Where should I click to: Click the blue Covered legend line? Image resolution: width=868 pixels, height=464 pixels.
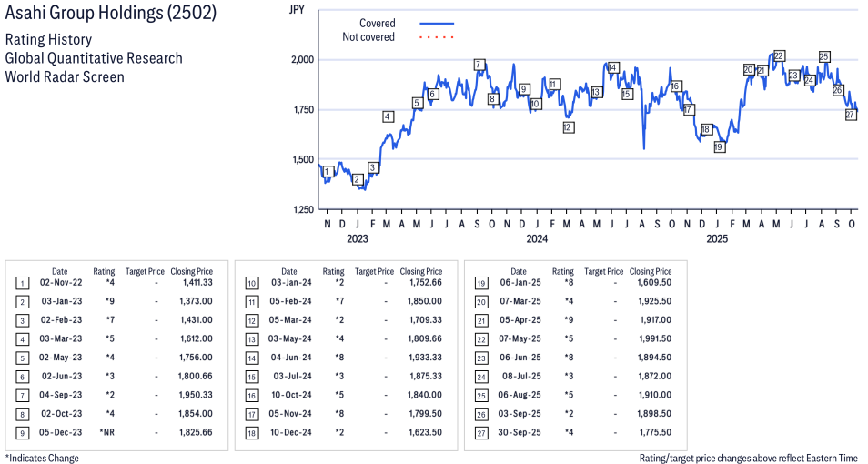pos(437,24)
